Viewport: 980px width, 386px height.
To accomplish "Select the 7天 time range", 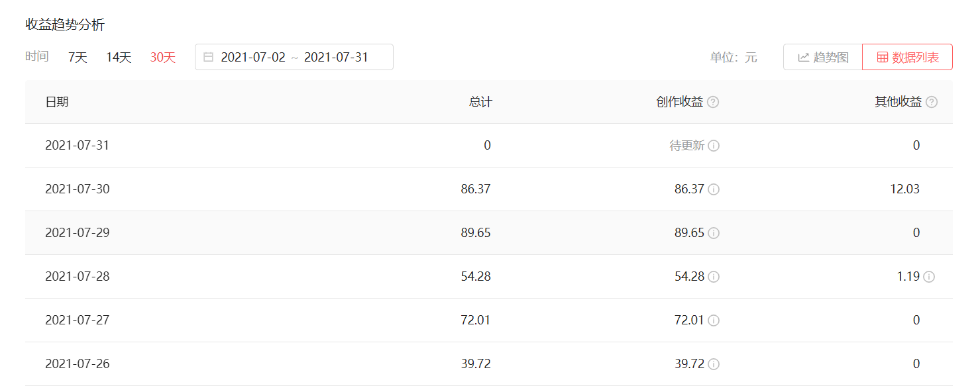I will pos(78,58).
